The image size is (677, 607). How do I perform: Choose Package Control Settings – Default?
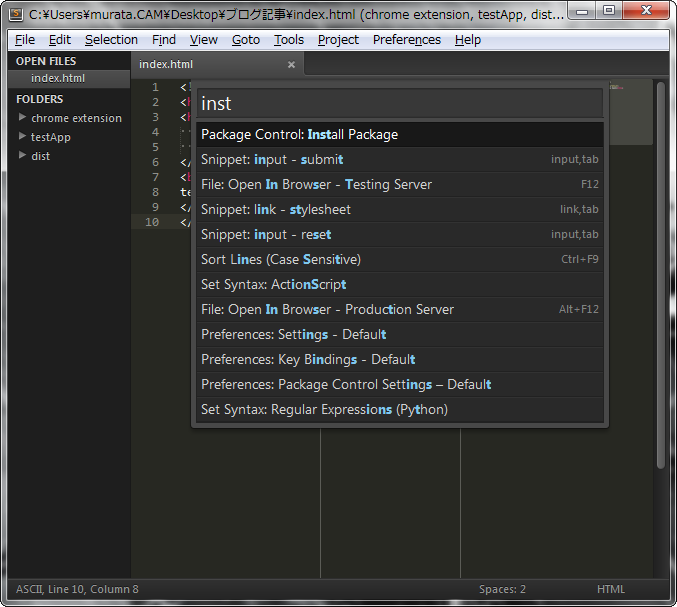[x=400, y=385]
